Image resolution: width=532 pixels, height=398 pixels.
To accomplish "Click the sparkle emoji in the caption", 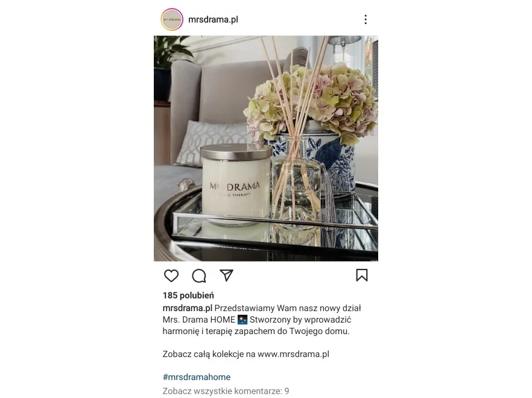I will coord(242,320).
